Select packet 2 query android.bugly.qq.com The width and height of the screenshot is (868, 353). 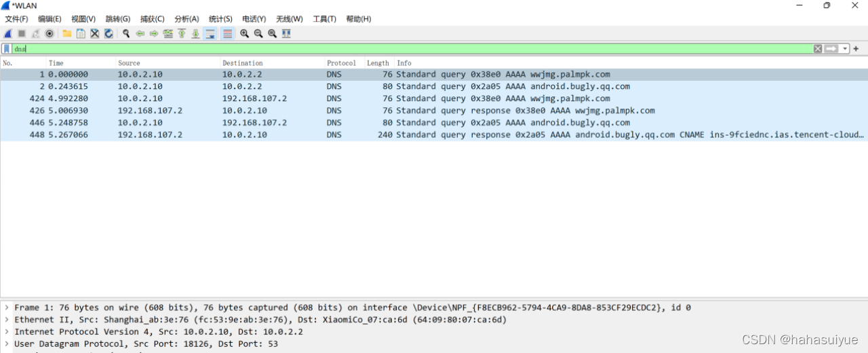(x=434, y=87)
